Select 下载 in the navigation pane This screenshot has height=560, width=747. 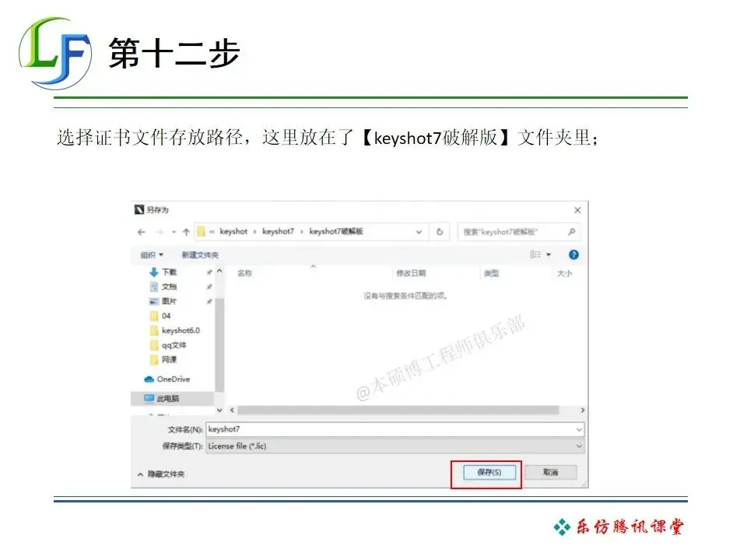point(163,272)
